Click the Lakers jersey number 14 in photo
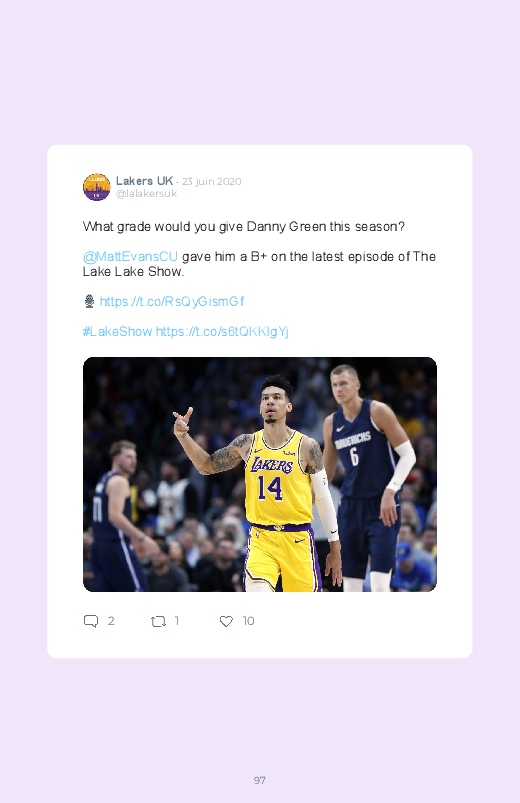Image resolution: width=520 pixels, height=803 pixels. pyautogui.click(x=270, y=488)
